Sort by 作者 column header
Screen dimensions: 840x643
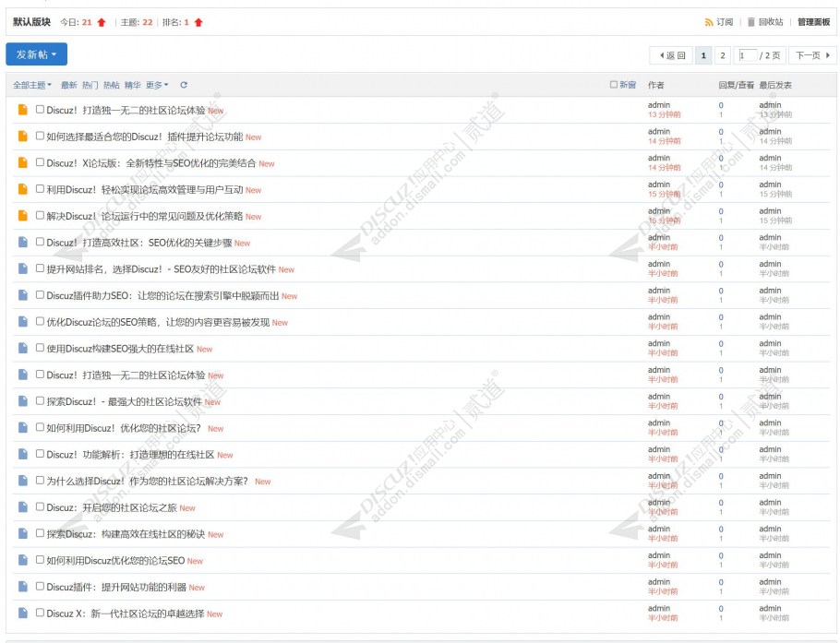tap(655, 85)
